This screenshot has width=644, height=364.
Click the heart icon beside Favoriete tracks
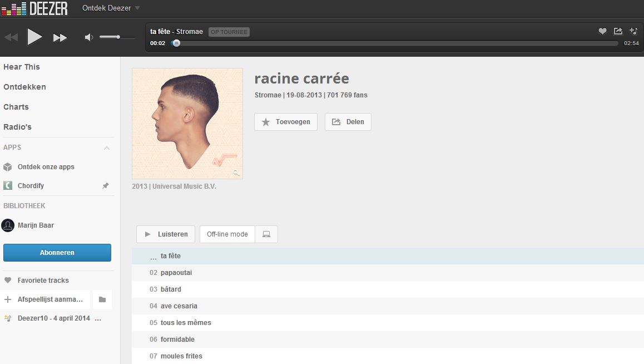point(7,280)
